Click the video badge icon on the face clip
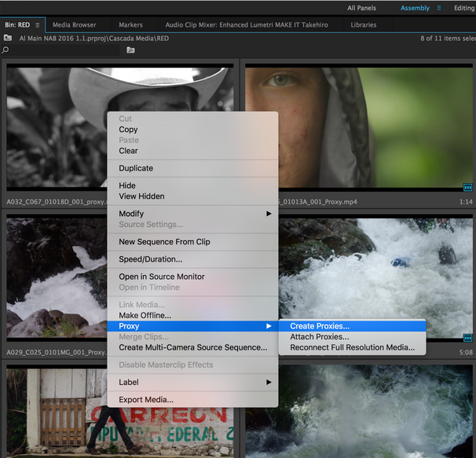 click(467, 188)
